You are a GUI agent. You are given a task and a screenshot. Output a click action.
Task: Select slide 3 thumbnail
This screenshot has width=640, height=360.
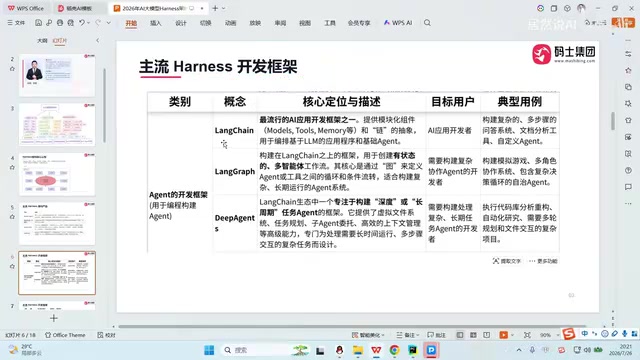click(57, 124)
